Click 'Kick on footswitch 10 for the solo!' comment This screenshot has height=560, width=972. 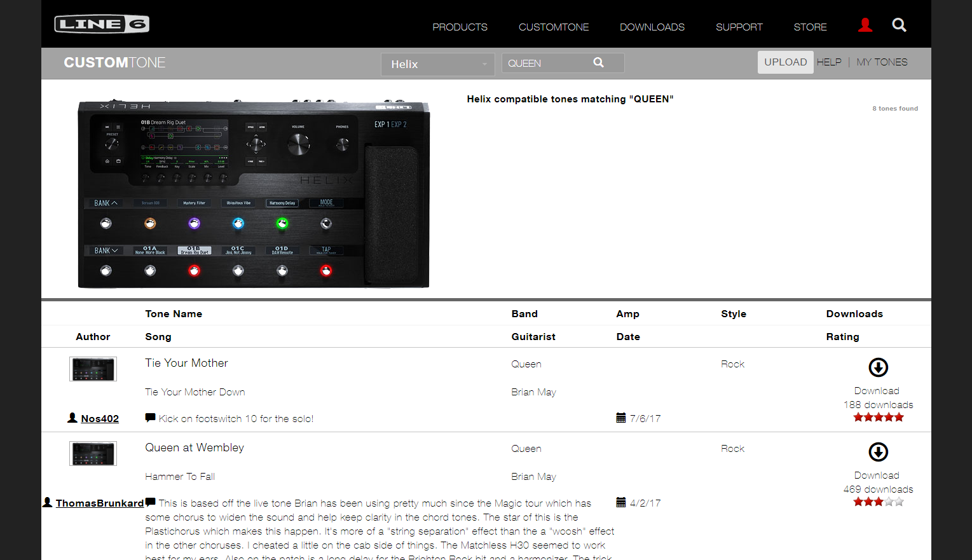[236, 419]
